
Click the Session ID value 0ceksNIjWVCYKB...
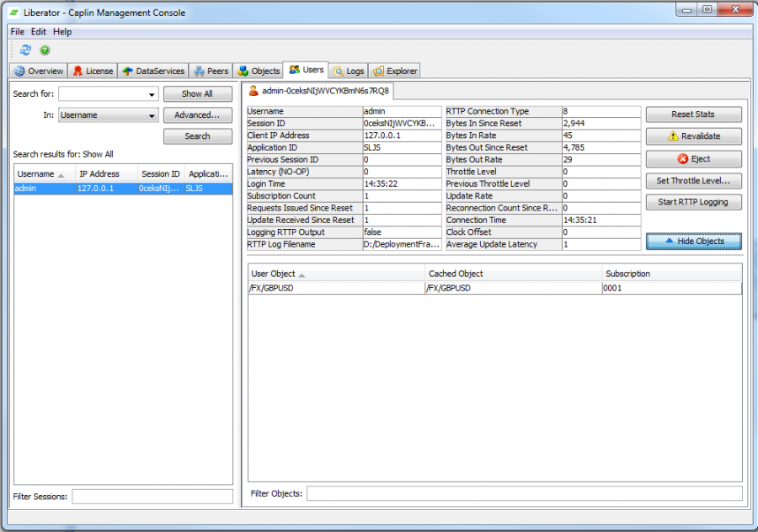[x=403, y=123]
